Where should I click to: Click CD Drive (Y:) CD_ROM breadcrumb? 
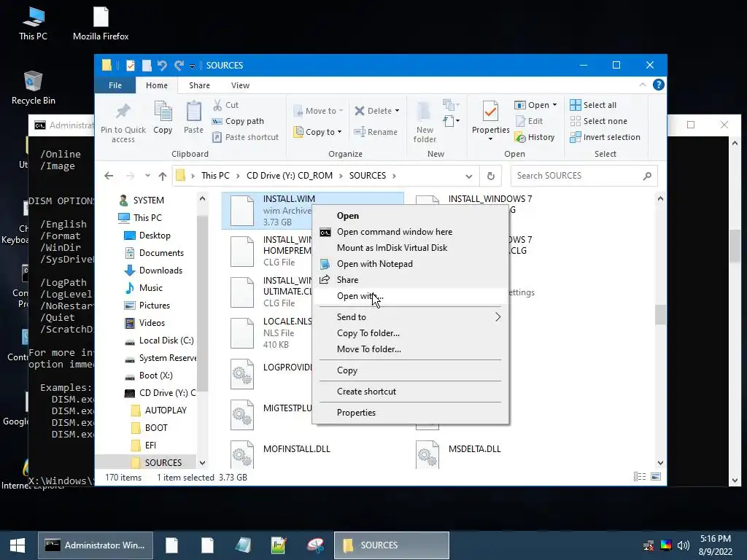289,176
